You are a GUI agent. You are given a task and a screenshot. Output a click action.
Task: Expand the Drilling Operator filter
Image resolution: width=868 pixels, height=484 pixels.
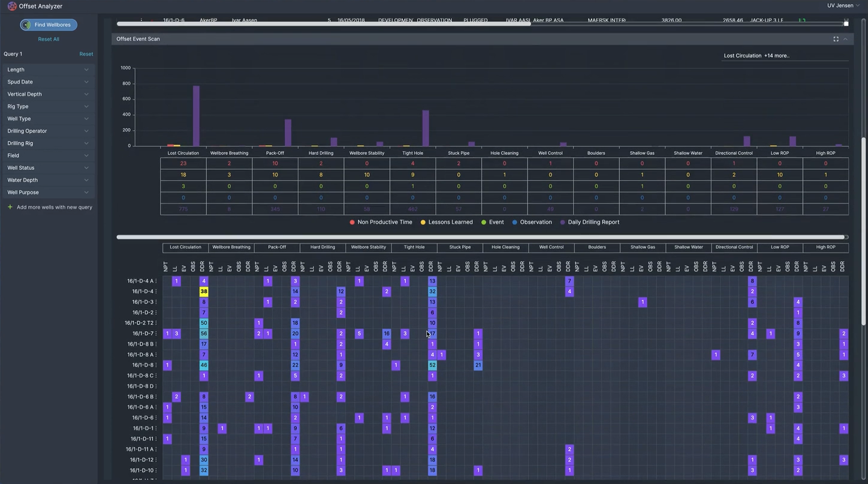48,131
